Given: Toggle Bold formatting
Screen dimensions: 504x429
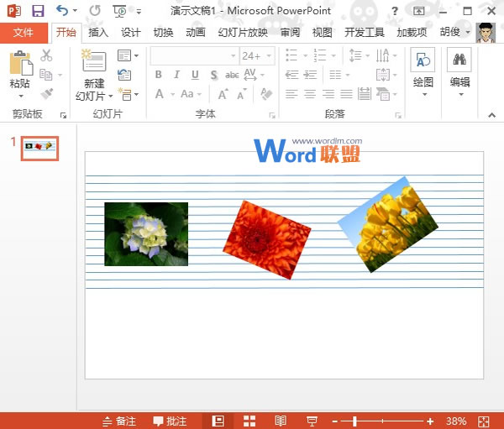Looking at the screenshot, I should pyautogui.click(x=159, y=75).
